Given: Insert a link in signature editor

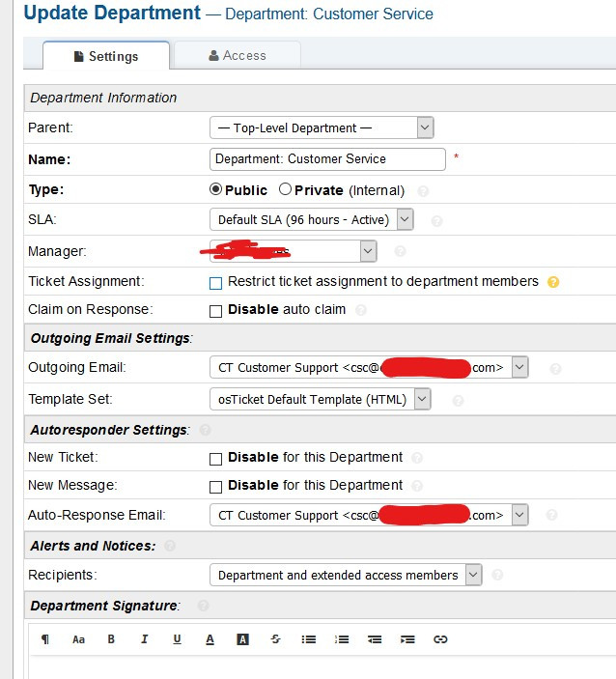Looking at the screenshot, I should tap(440, 639).
